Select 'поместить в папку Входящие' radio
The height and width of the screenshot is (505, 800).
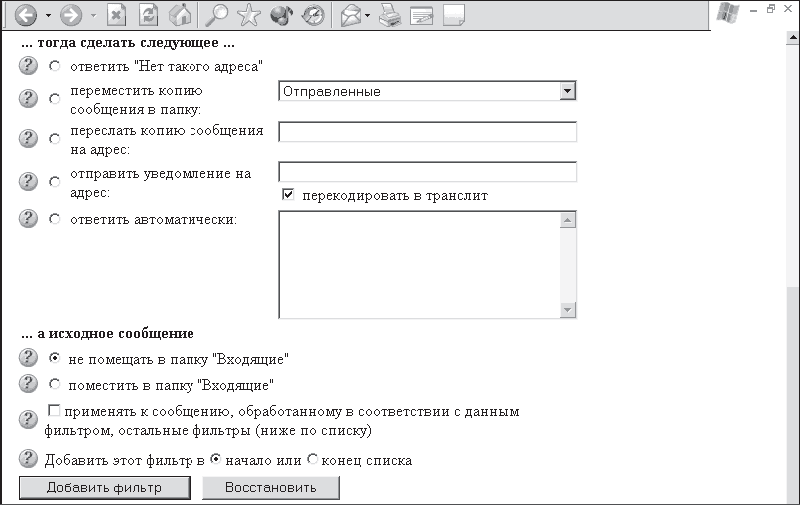(55, 384)
